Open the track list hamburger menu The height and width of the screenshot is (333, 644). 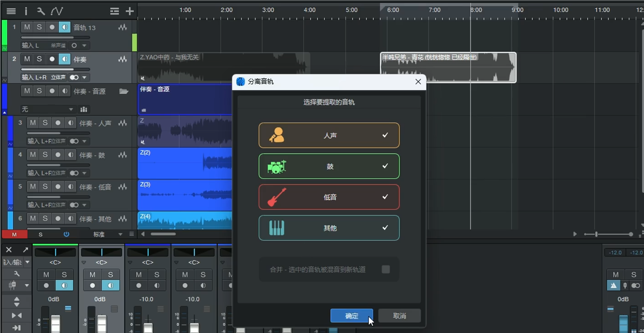click(x=11, y=11)
